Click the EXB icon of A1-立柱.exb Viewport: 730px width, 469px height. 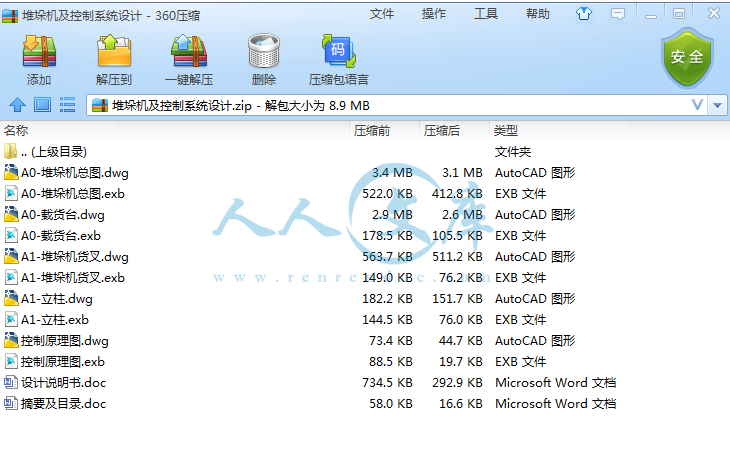coord(11,319)
